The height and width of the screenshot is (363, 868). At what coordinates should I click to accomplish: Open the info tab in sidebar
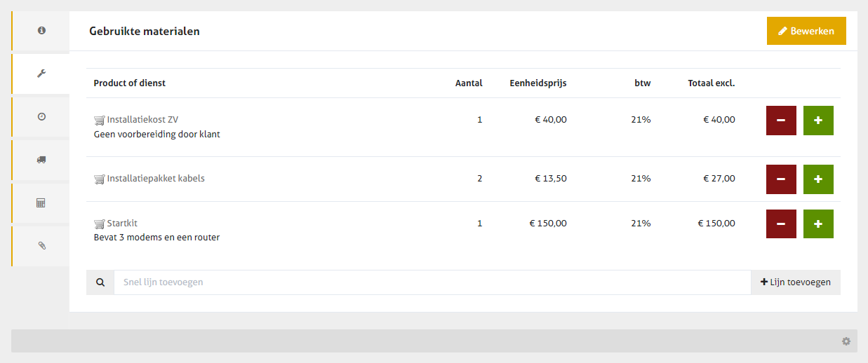coord(41,31)
